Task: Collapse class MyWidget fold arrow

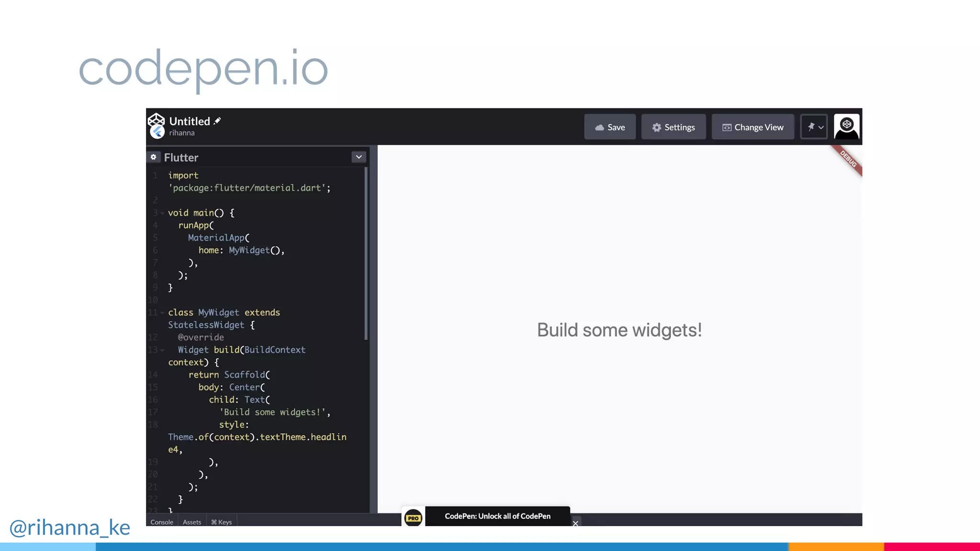Action: 163,313
